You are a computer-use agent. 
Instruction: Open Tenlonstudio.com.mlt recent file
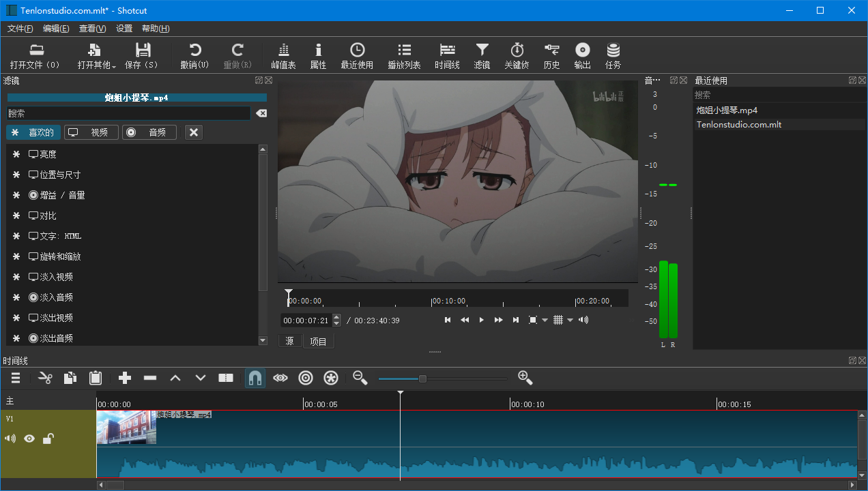click(x=739, y=125)
